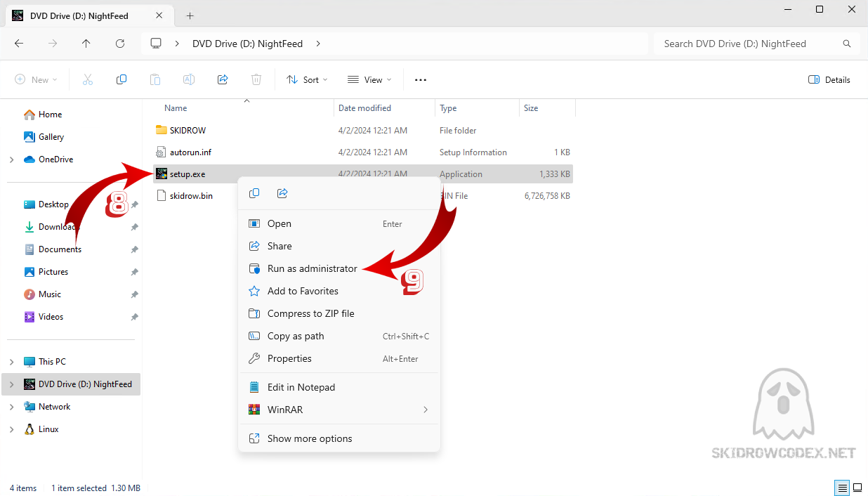Choose Add to Favorites
The width and height of the screenshot is (868, 496).
click(339, 291)
